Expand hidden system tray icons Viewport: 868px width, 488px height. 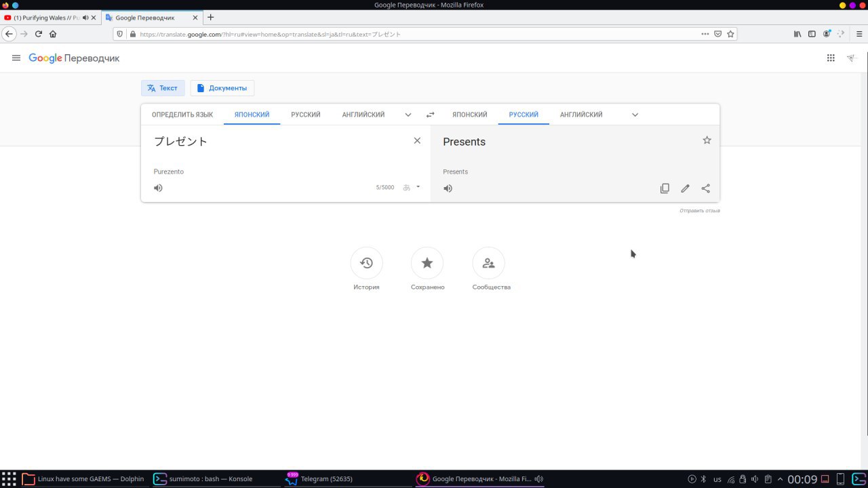[780, 479]
